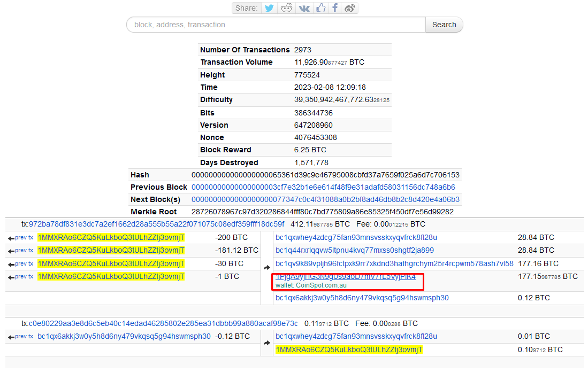Click the Version value 647208960
The height and width of the screenshot is (373, 588).
(x=314, y=126)
